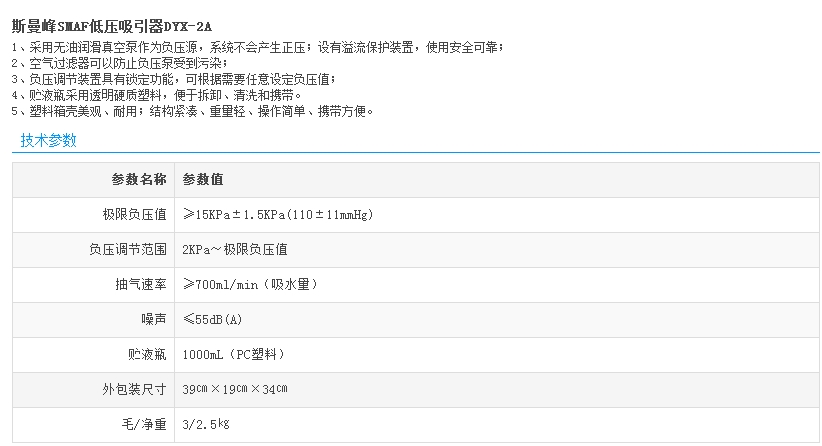
Task: Open the 技术参数 tab heading
Action: pos(48,140)
